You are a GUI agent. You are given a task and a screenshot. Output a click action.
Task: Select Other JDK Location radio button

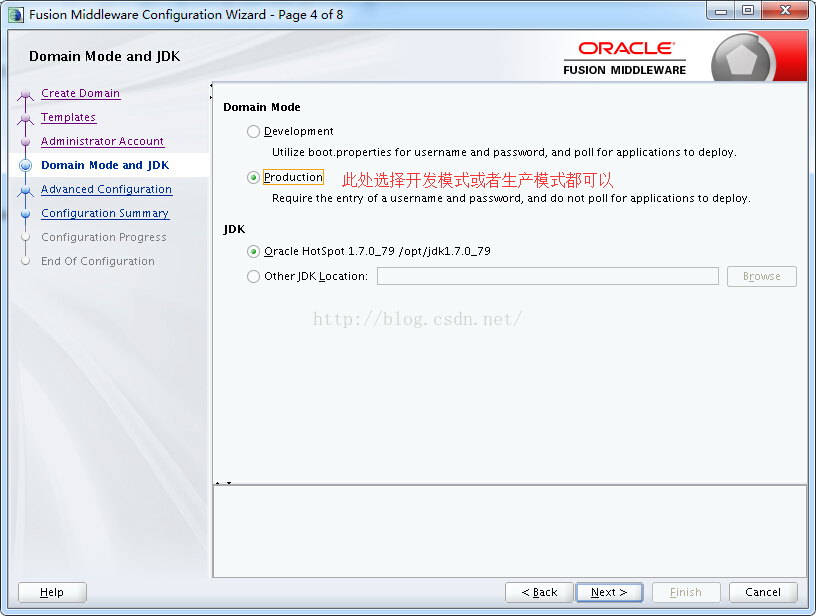tap(253, 276)
